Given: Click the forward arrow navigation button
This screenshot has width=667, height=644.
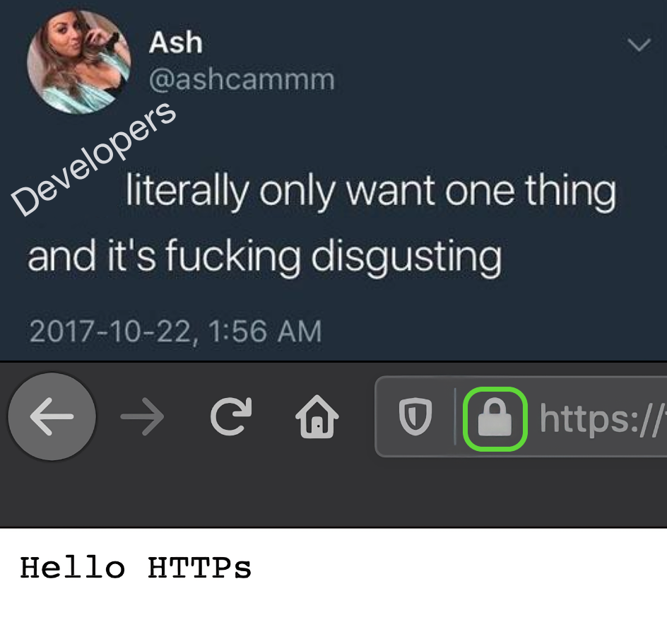Looking at the screenshot, I should (x=142, y=416).
